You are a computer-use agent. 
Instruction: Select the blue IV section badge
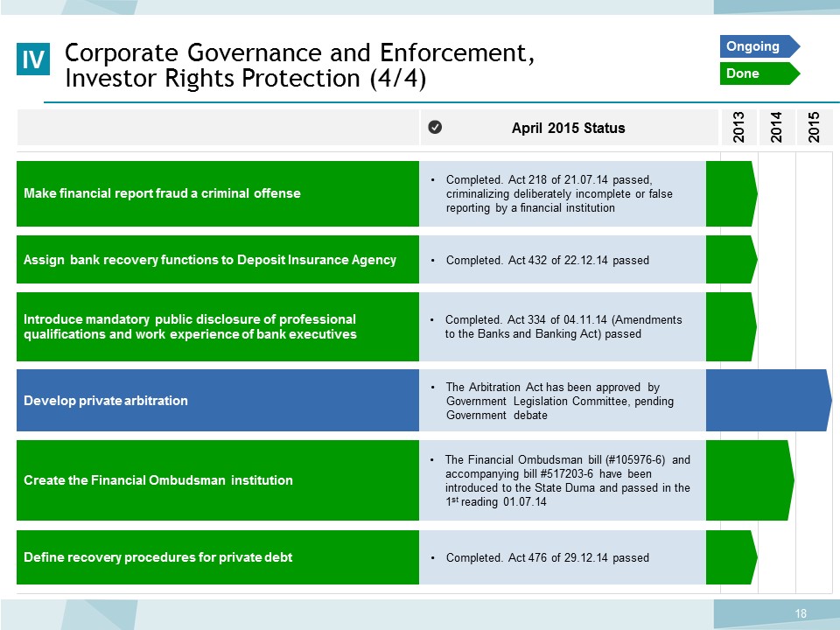pos(33,59)
